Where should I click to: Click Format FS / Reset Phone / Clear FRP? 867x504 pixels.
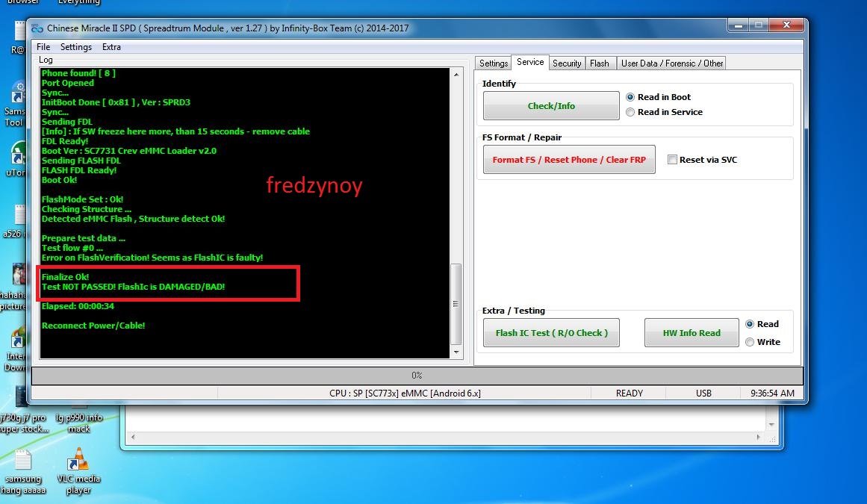click(x=569, y=160)
